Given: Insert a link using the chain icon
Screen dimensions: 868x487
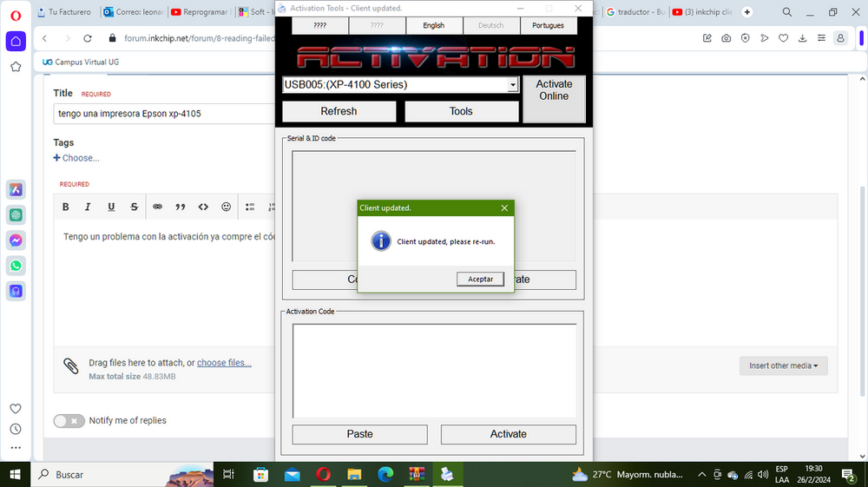Looking at the screenshot, I should point(157,207).
